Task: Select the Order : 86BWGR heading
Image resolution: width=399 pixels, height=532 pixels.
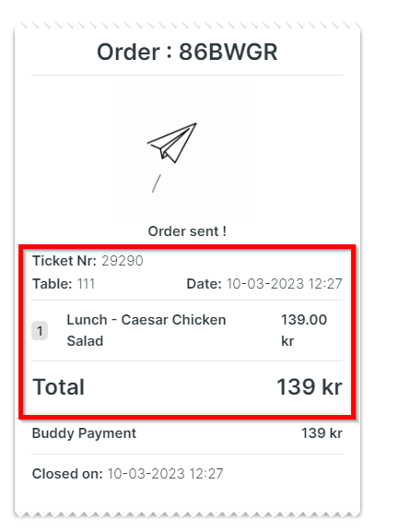Action: point(187,52)
